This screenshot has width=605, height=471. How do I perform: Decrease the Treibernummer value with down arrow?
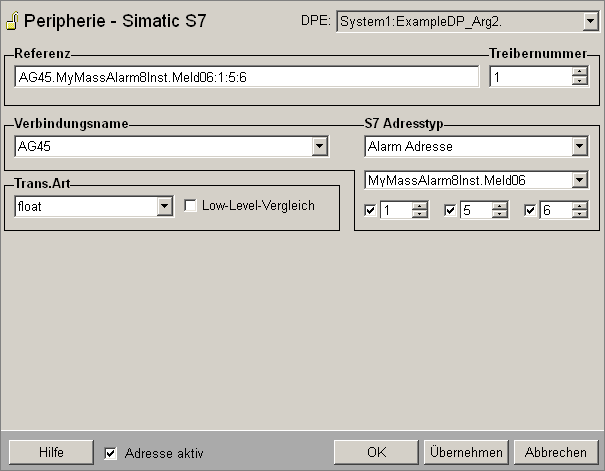click(580, 82)
